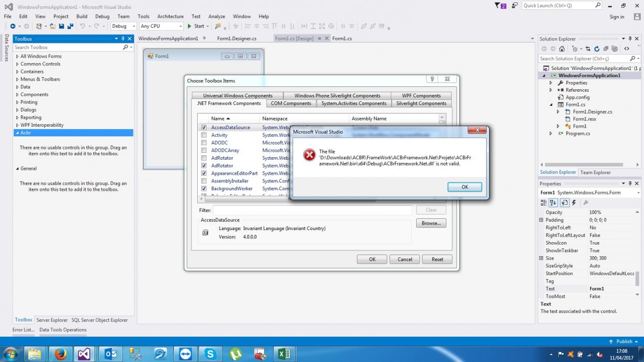Open the Silverlight Components tab

click(x=421, y=103)
